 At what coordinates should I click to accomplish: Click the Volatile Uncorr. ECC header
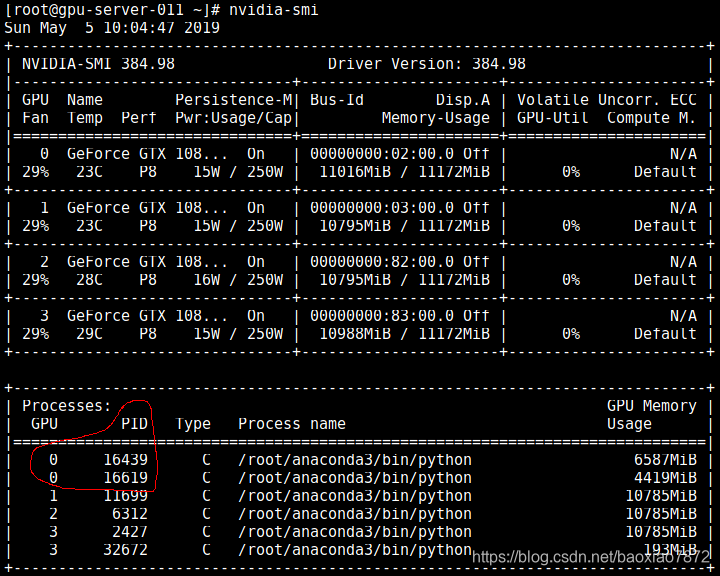[x=607, y=100]
